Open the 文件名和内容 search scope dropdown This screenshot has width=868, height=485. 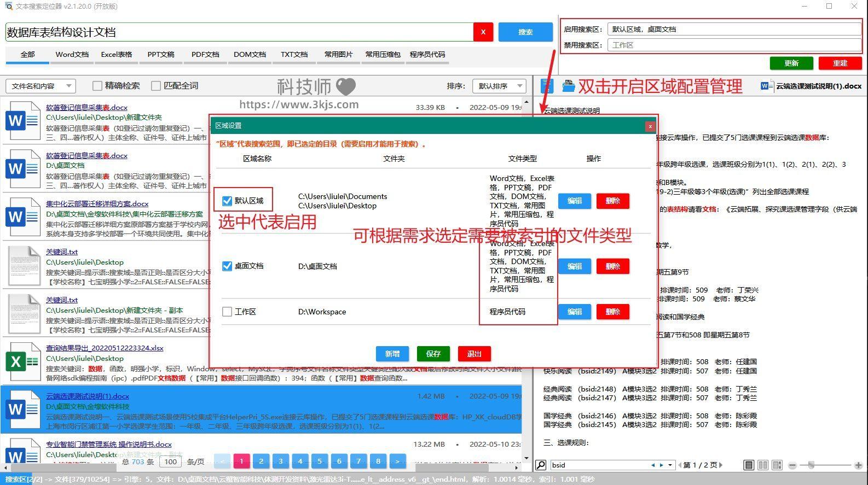pos(40,86)
